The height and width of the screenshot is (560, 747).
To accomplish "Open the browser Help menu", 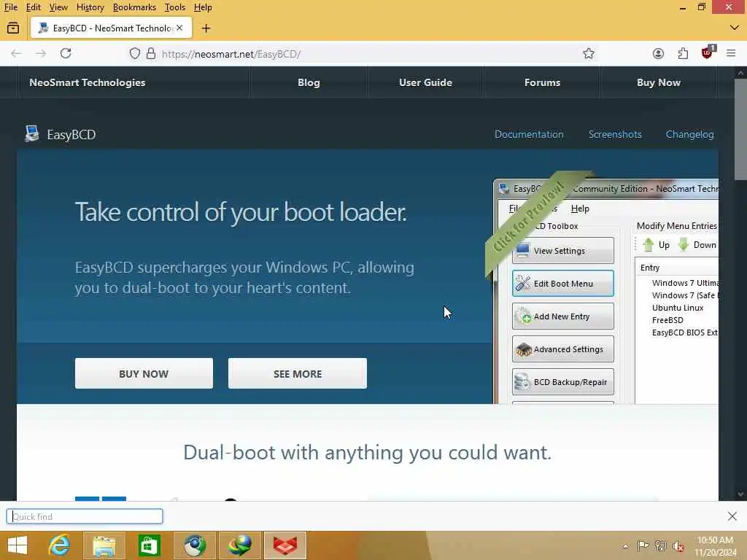I will point(203,7).
